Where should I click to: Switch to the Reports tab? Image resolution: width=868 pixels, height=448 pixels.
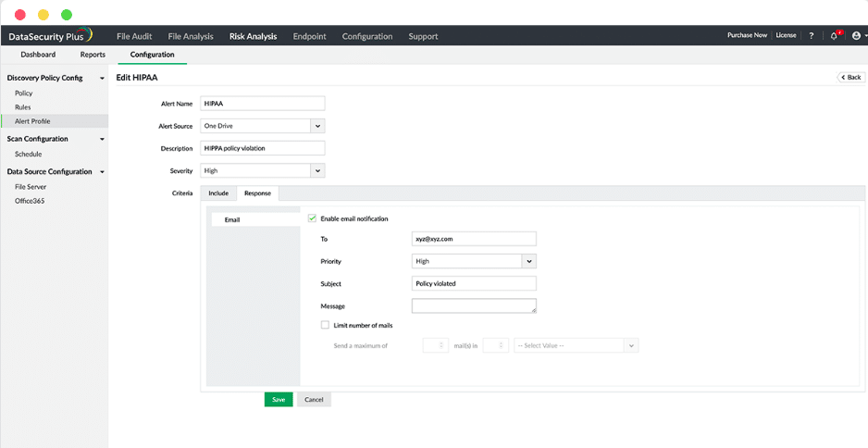93,55
